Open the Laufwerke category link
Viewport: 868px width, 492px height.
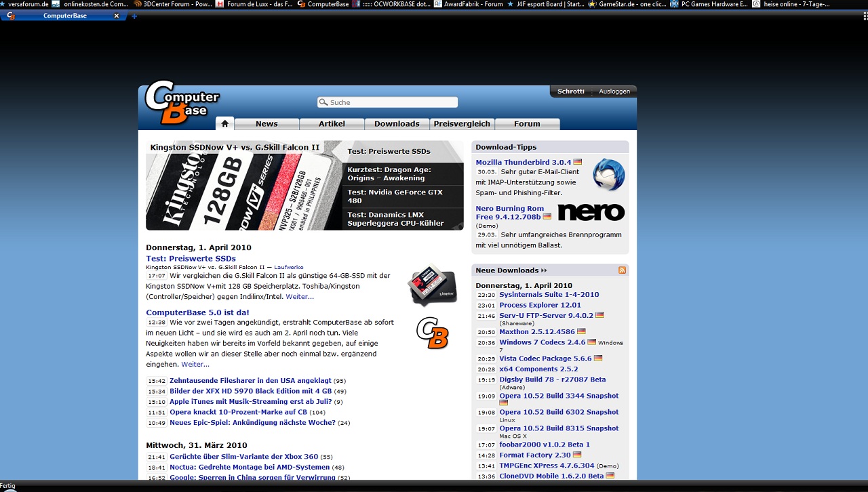(289, 268)
